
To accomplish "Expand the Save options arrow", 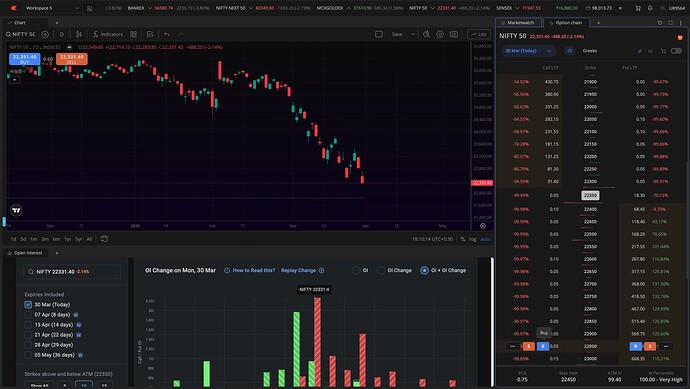I will [x=413, y=34].
